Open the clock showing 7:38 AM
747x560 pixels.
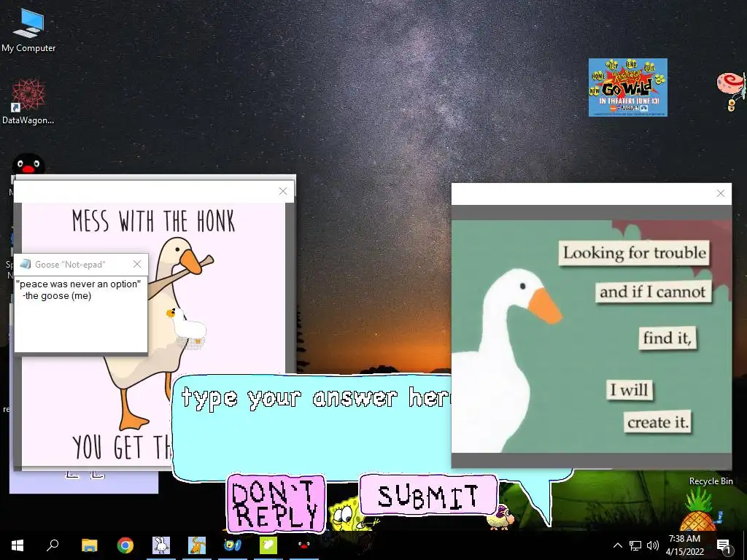pos(684,545)
